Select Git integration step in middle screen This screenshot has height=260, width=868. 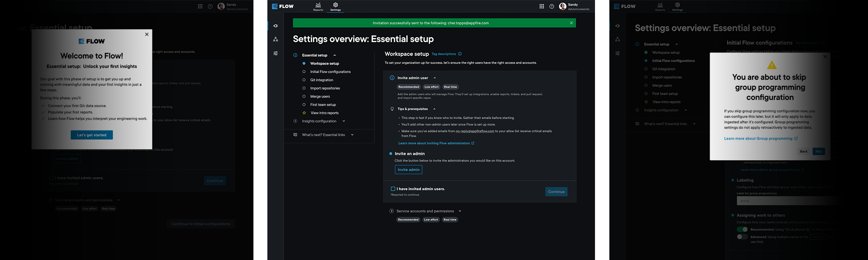coord(322,80)
